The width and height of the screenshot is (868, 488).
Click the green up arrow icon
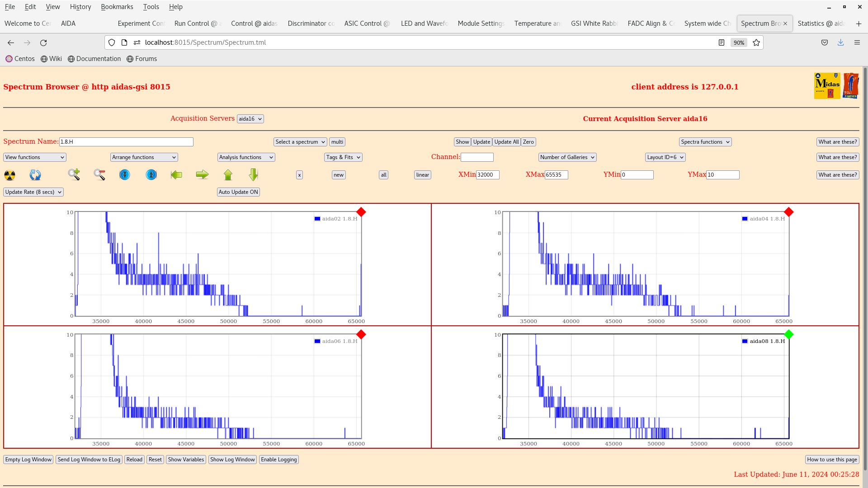pos(228,174)
